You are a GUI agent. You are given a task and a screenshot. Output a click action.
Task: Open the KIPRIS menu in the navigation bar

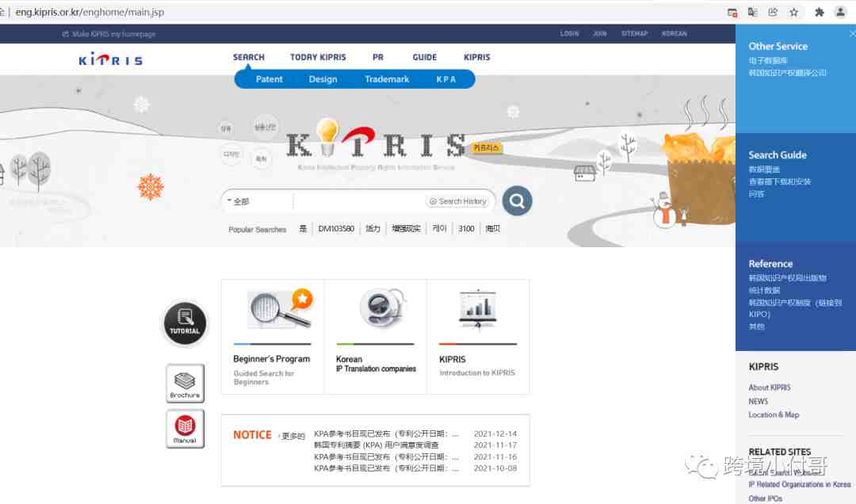476,57
